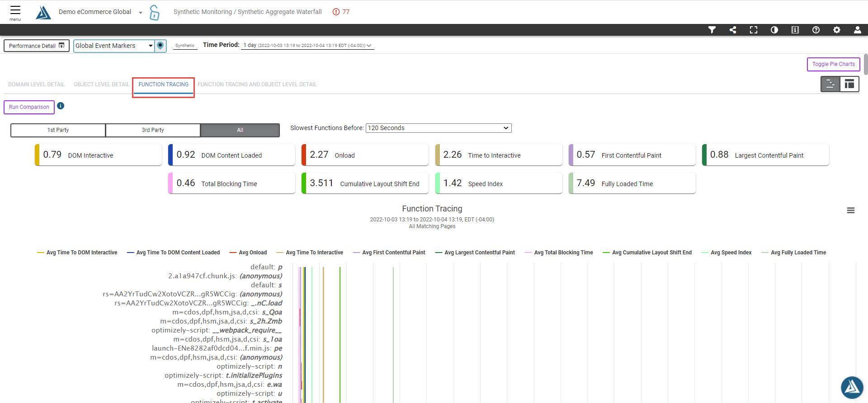The image size is (868, 403).
Task: Enter fullscreen mode via expand icon
Action: tap(754, 30)
